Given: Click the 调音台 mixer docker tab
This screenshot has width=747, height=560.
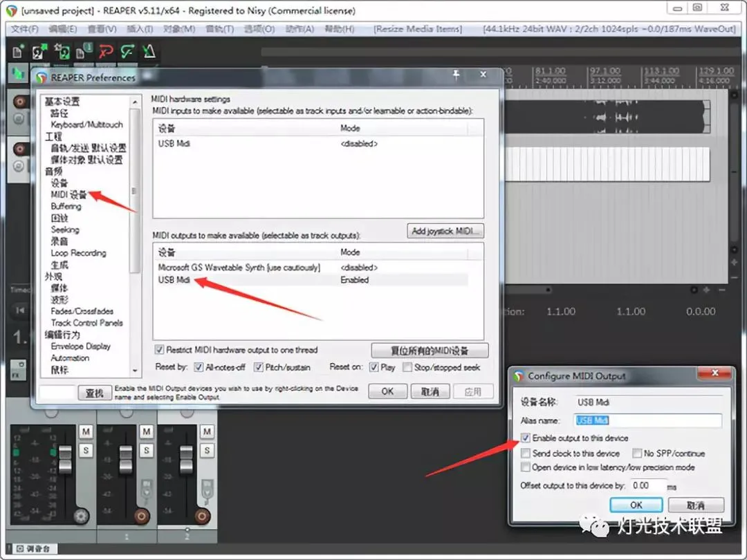Looking at the screenshot, I should click(33, 548).
